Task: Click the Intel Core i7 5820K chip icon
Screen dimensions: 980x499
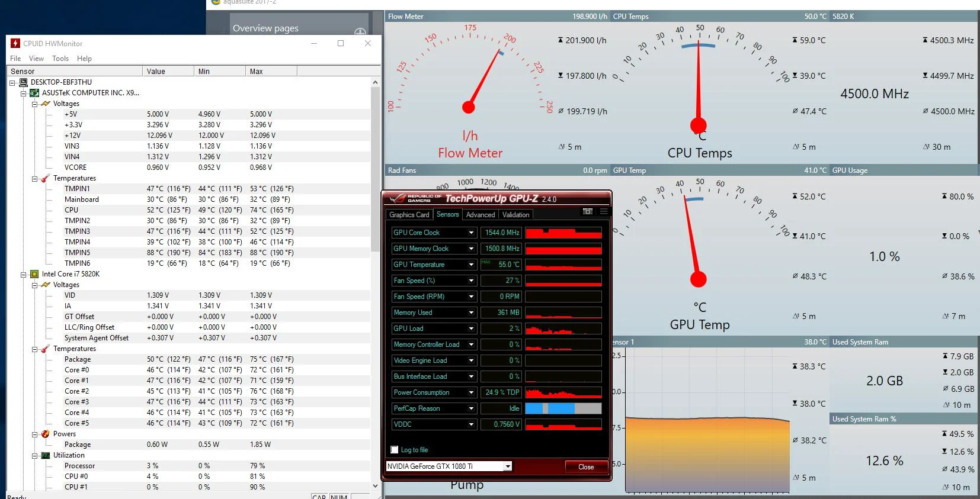Action: 35,274
